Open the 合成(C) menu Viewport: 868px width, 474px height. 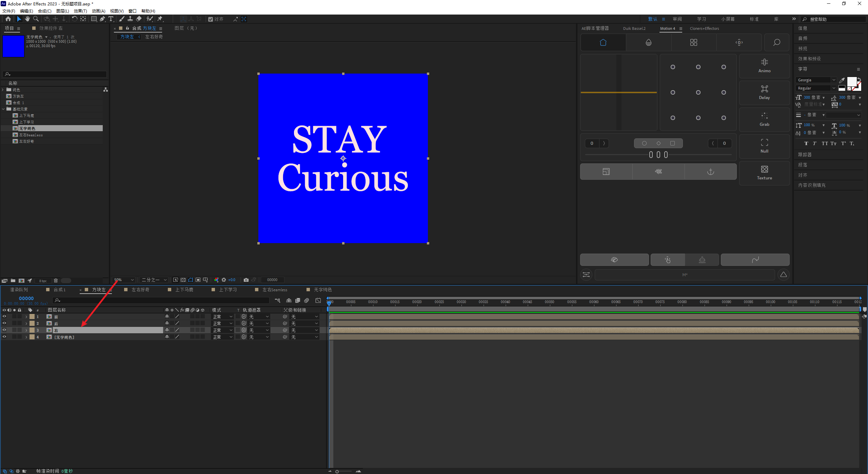[x=44, y=11]
